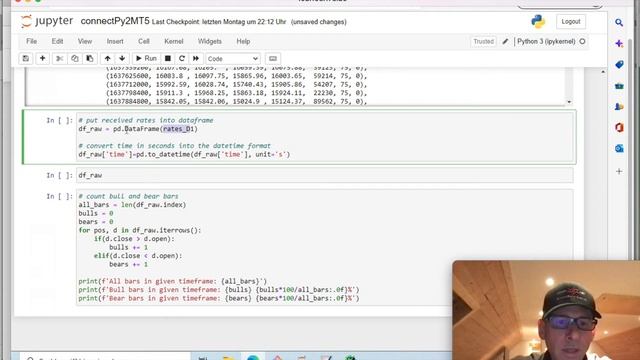Open the Help menu

pyautogui.click(x=243, y=41)
